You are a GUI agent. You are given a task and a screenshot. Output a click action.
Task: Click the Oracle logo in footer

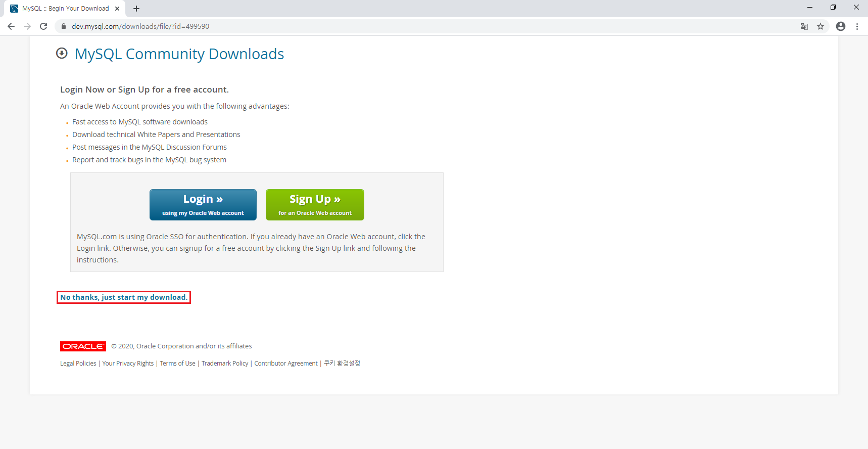[x=83, y=346]
